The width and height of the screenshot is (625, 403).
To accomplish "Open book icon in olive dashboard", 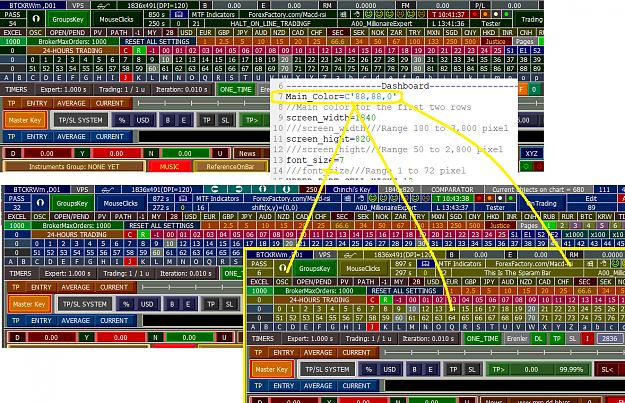I will click(426, 264).
